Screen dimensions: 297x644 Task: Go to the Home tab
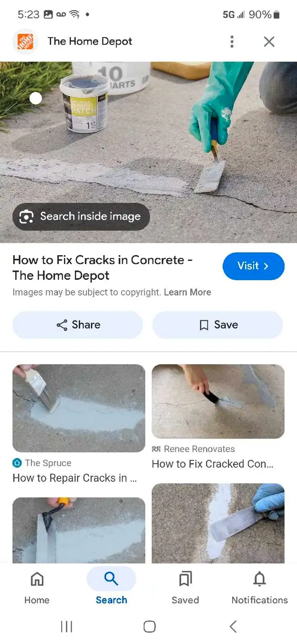coord(37,588)
